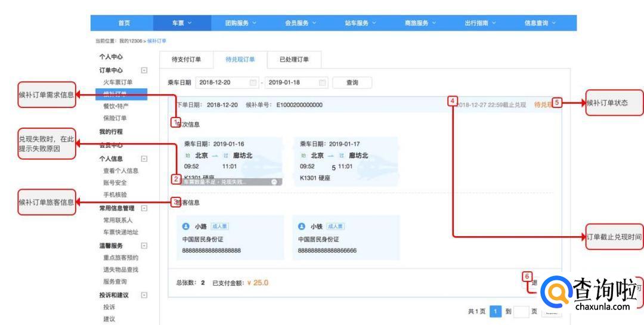This screenshot has width=644, height=325.
Task: Click order number E1000200000000
Action: click(299, 105)
